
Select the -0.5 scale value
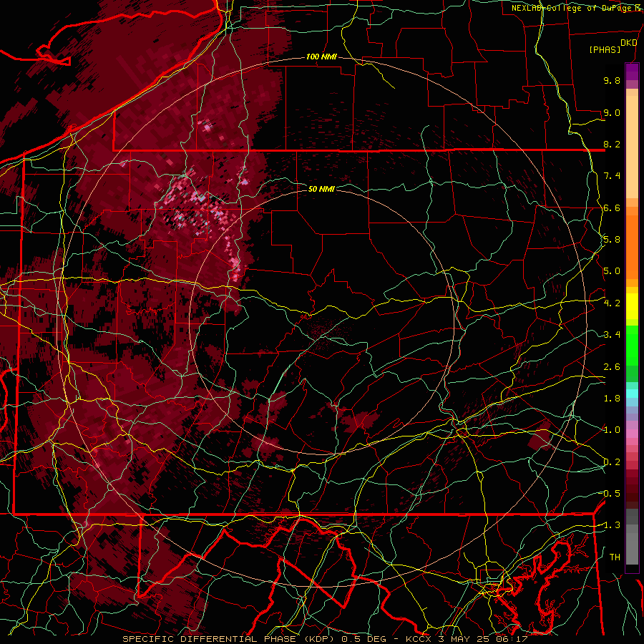point(610,494)
